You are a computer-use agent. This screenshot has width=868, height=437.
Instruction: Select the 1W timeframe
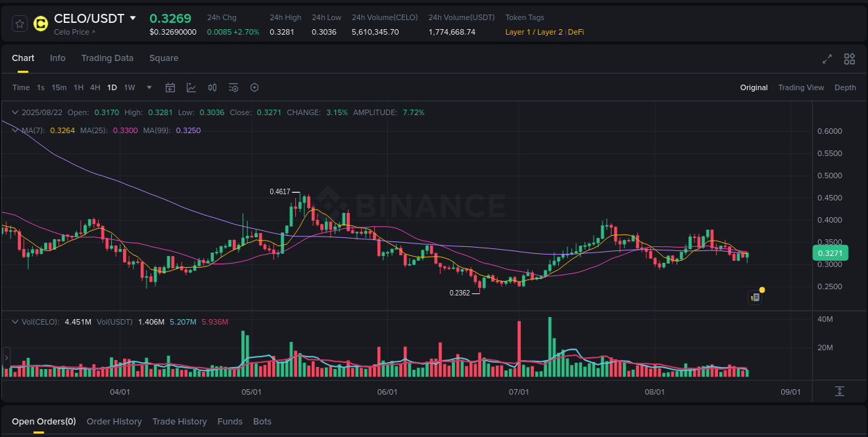click(x=129, y=87)
